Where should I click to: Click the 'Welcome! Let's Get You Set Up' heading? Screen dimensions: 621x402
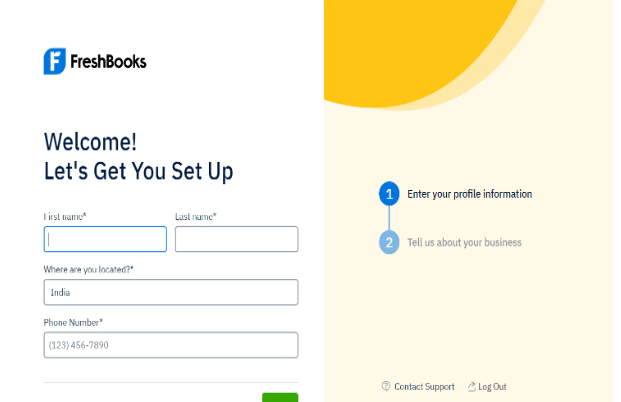point(139,157)
